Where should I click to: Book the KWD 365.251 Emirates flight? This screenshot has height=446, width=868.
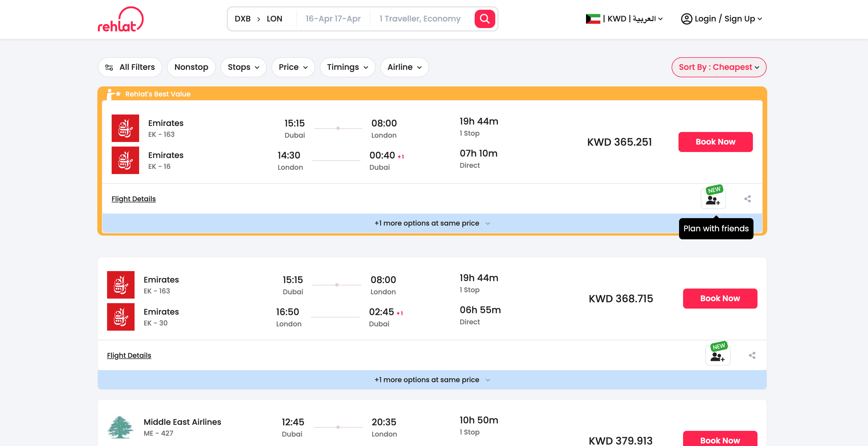tap(715, 142)
